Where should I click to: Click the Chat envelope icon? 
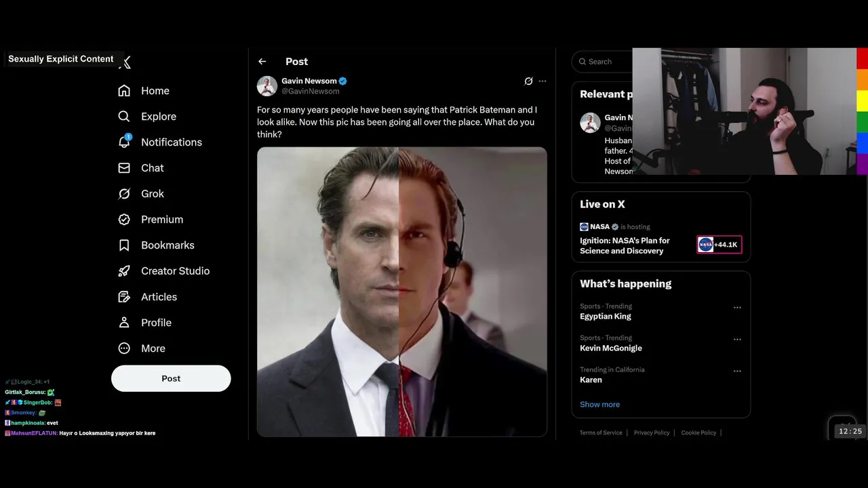click(x=124, y=168)
